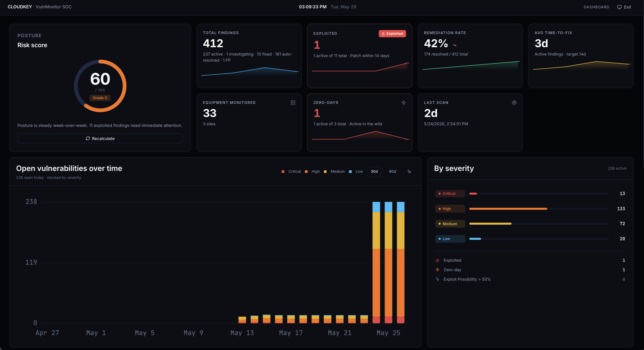644x350 pixels.
Task: Click the Remediation Rate green sparkline
Action: coord(471,65)
